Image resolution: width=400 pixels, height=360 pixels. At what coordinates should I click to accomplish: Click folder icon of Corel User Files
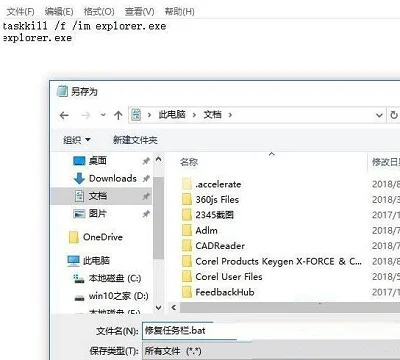[187, 277]
